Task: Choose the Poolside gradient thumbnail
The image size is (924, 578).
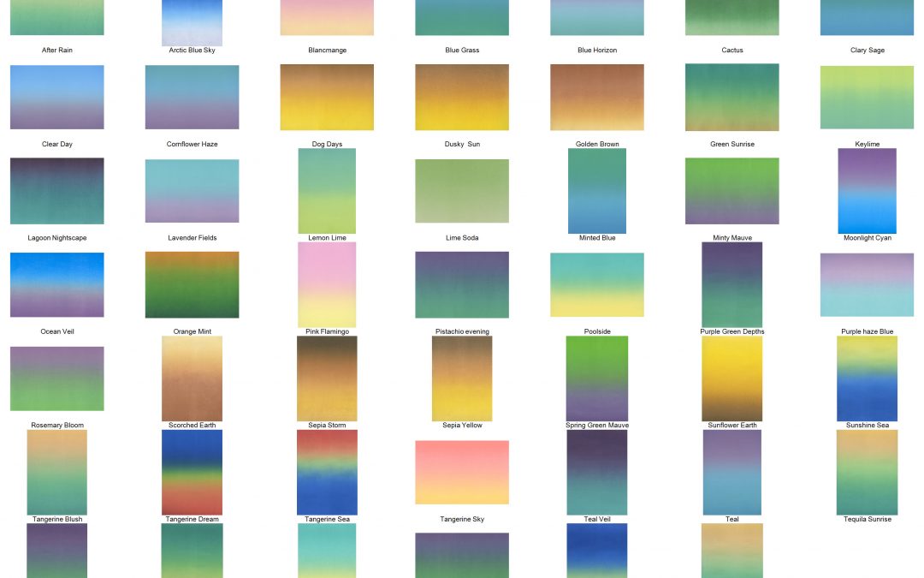Action: click(597, 284)
